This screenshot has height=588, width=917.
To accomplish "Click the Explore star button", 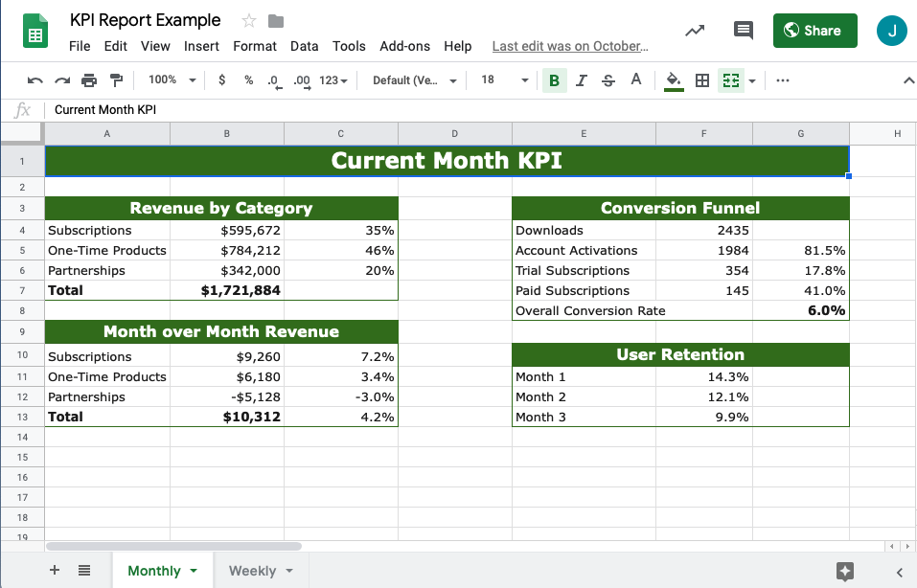I will coord(845,571).
